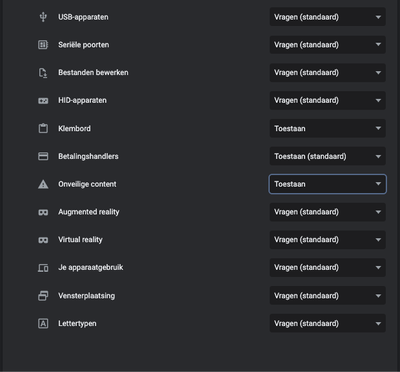Click the Lettertypen letter A icon

43,323
